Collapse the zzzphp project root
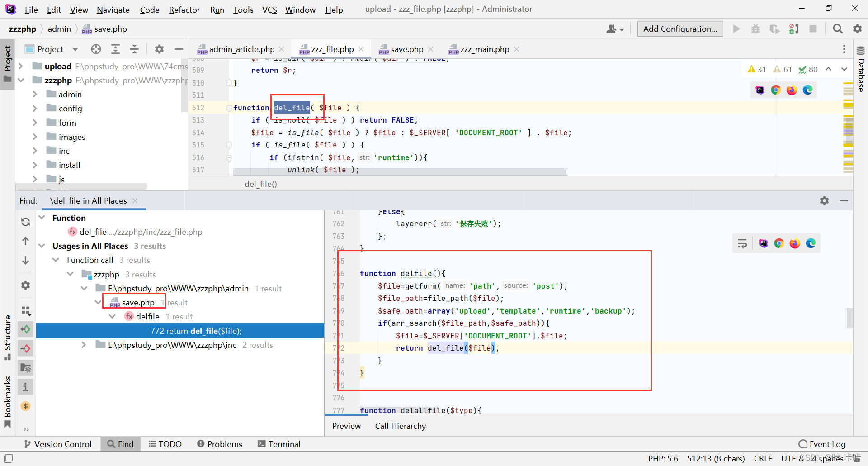 pos(20,80)
